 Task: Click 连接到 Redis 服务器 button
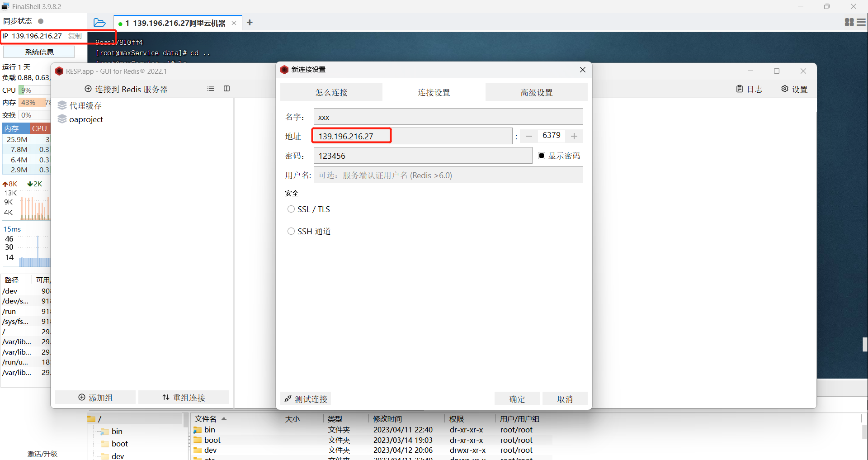126,89
